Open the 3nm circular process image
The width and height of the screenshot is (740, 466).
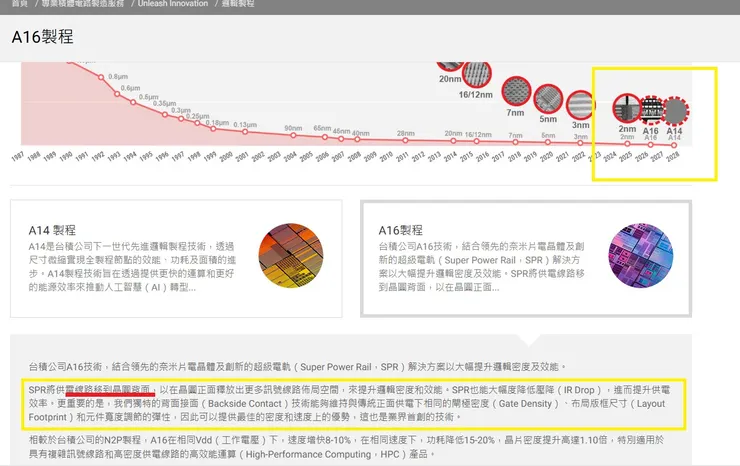click(x=580, y=105)
